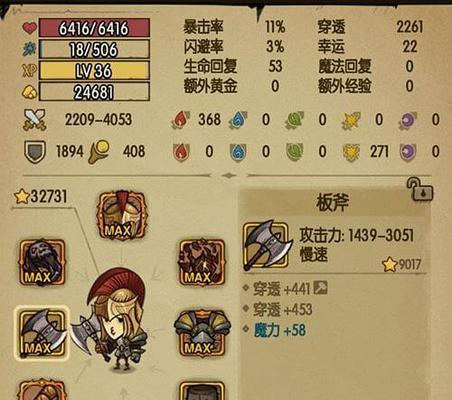The width and height of the screenshot is (452, 400).
Task: Click the light resistance shield icon 271
Action: (351, 152)
